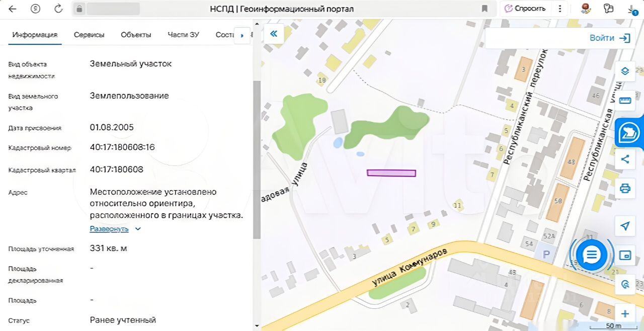This screenshot has height=331, width=644.
Task: Click cadastral quarter value 40:17:180608
Action: pos(117,170)
